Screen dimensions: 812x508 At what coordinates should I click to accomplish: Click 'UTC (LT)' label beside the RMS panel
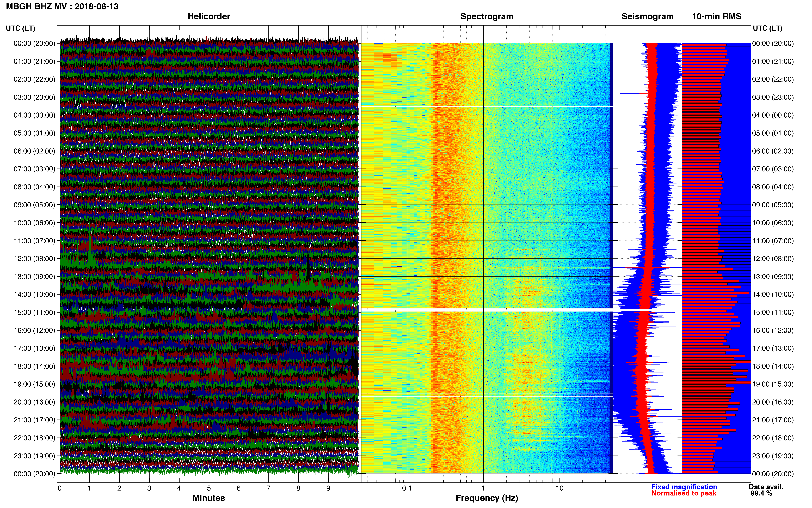pos(767,28)
